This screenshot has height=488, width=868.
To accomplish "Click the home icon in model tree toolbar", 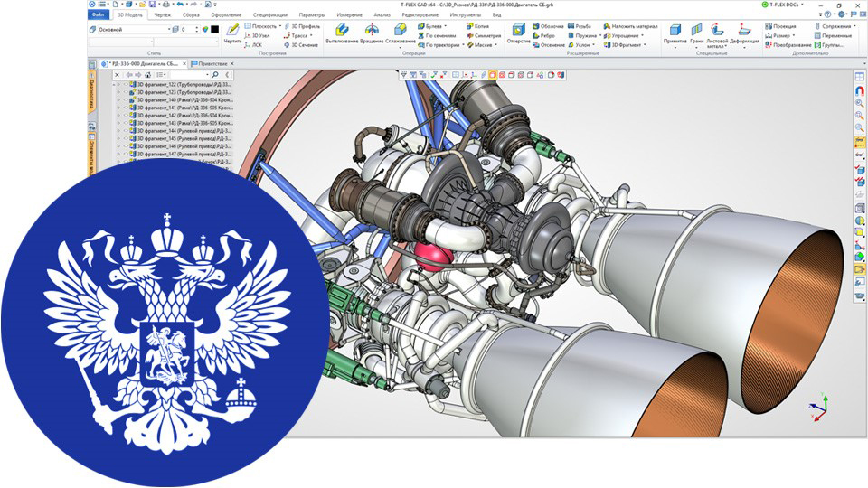I will (147, 75).
